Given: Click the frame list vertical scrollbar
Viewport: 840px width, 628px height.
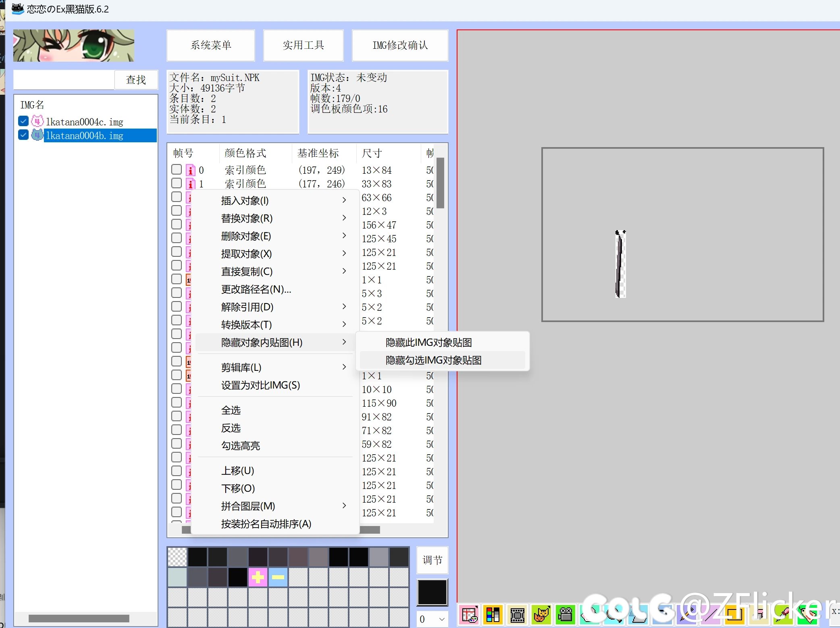Looking at the screenshot, I should (x=440, y=183).
